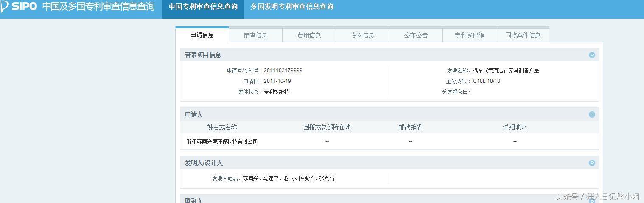Open the 中国专利审查信息查询 navigation tab
Screen dimensions: 644x203
tap(203, 7)
